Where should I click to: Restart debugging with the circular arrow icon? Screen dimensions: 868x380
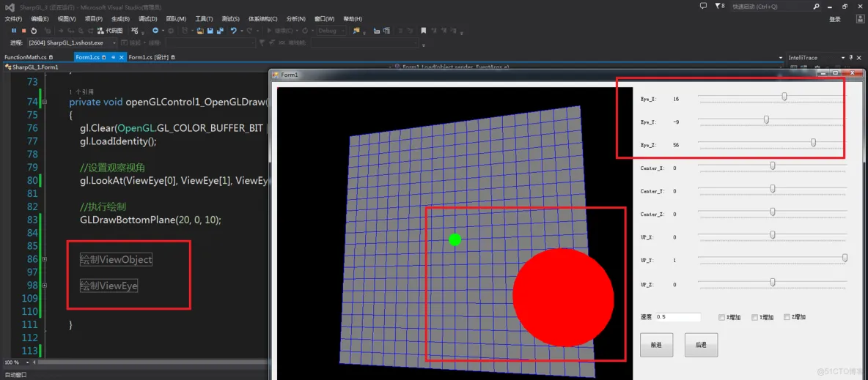pyautogui.click(x=34, y=31)
